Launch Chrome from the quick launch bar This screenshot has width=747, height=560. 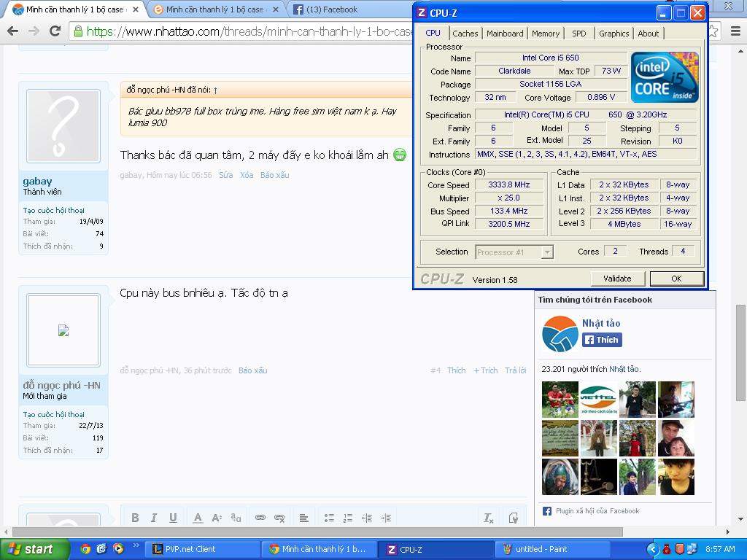point(85,549)
